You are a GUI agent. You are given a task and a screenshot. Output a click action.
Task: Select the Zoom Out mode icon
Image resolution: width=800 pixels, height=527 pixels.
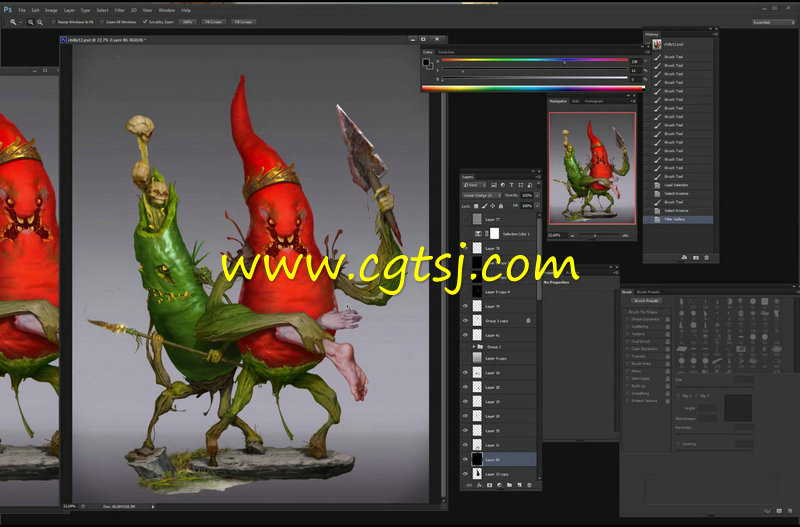click(40, 22)
